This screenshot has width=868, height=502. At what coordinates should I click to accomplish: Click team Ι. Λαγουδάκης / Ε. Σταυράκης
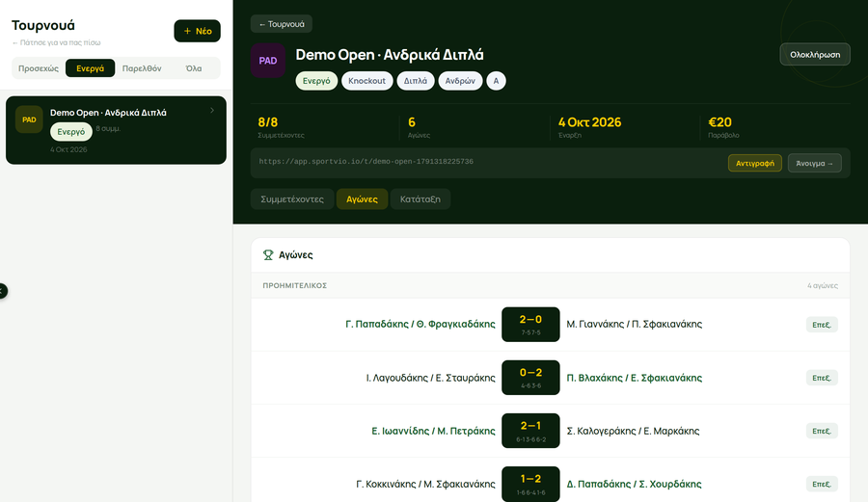point(430,378)
